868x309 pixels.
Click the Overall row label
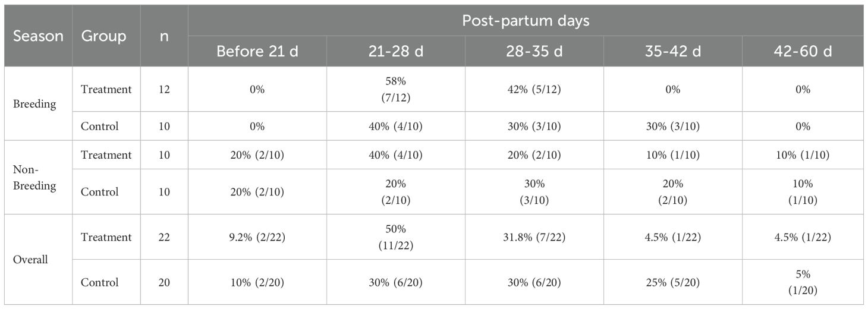coord(30,260)
